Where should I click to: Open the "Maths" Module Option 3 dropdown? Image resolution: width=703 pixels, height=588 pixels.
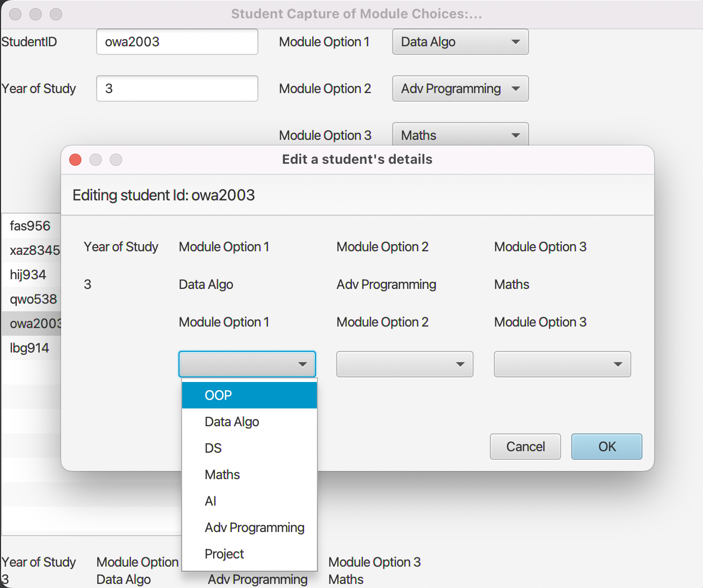click(459, 135)
